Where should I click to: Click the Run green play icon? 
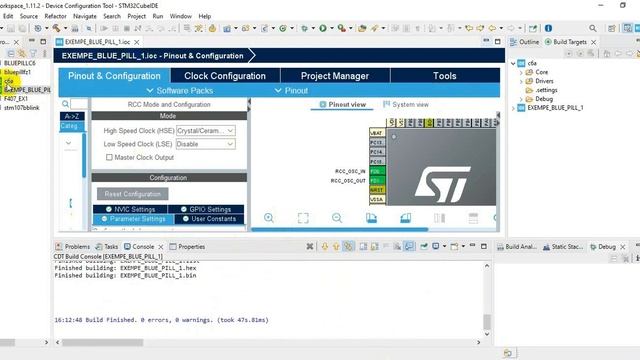click(x=323, y=28)
